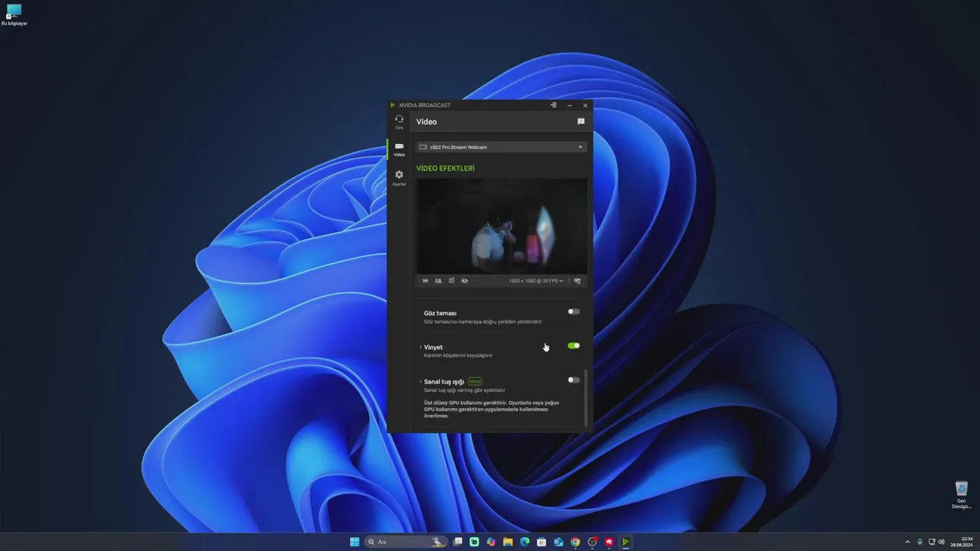Click the 'Göz teması' label
The height and width of the screenshot is (551, 980).
pos(440,313)
